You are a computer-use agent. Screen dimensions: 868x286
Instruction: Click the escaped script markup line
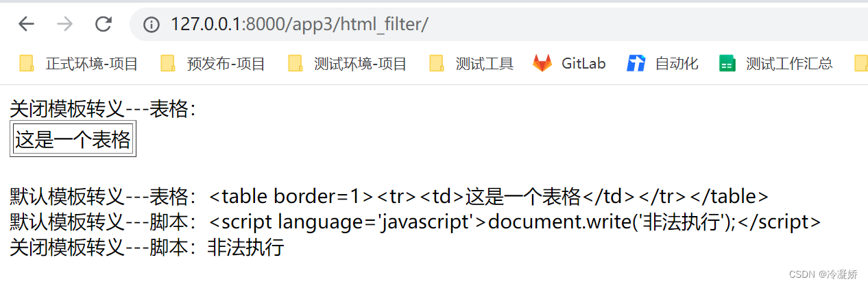(415, 222)
